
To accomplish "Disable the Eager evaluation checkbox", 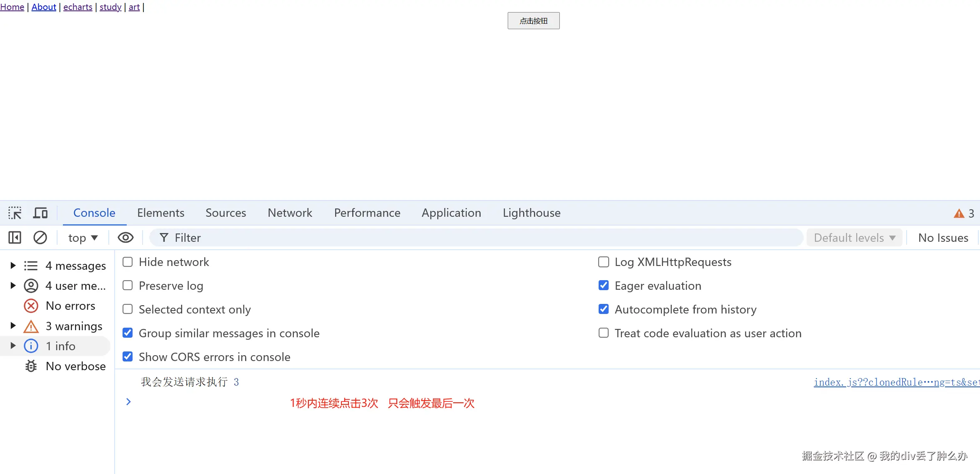I will [x=604, y=286].
